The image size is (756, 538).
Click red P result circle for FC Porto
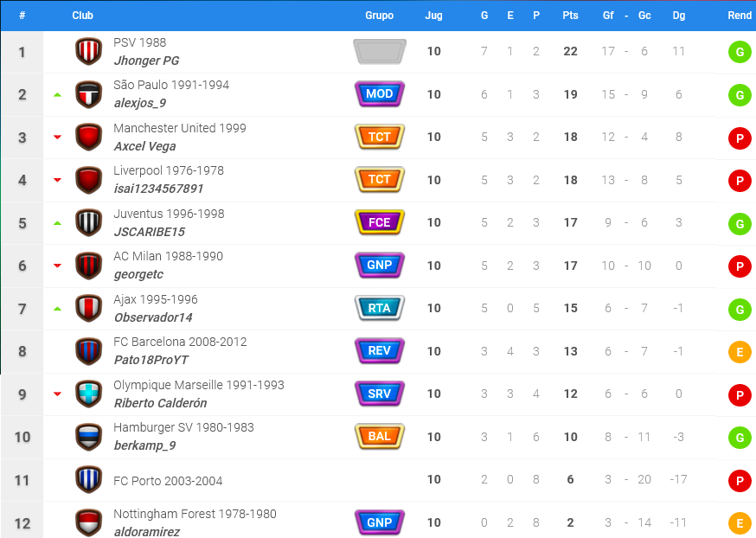coord(740,481)
